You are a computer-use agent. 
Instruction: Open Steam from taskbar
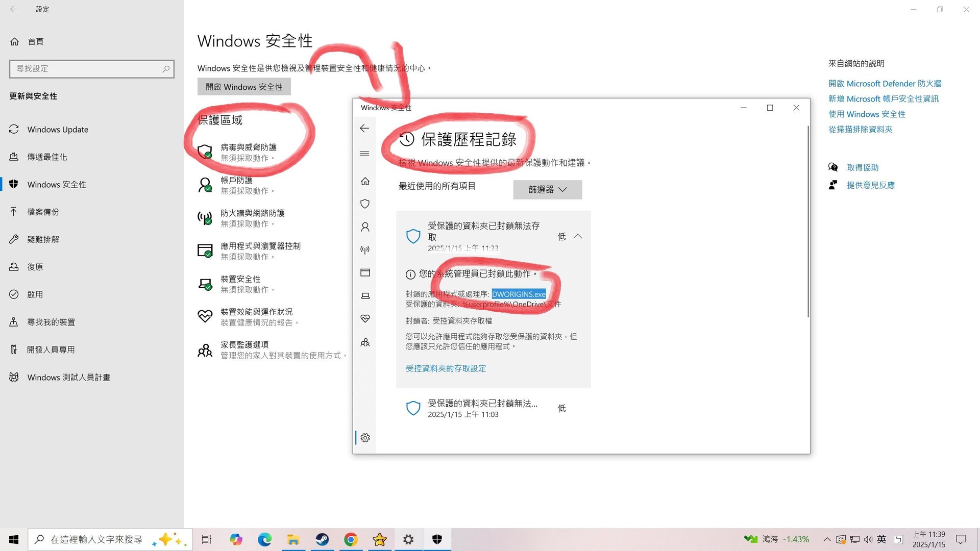(322, 539)
